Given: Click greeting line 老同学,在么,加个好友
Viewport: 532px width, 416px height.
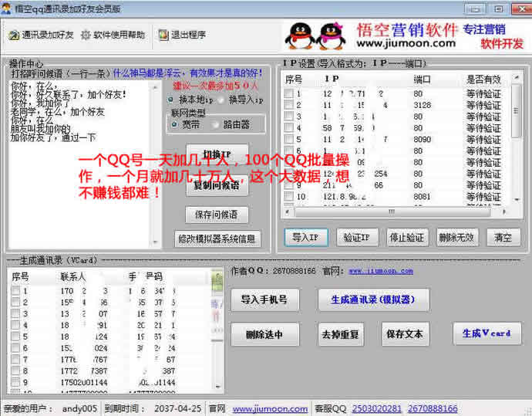Looking at the screenshot, I should tap(58, 112).
